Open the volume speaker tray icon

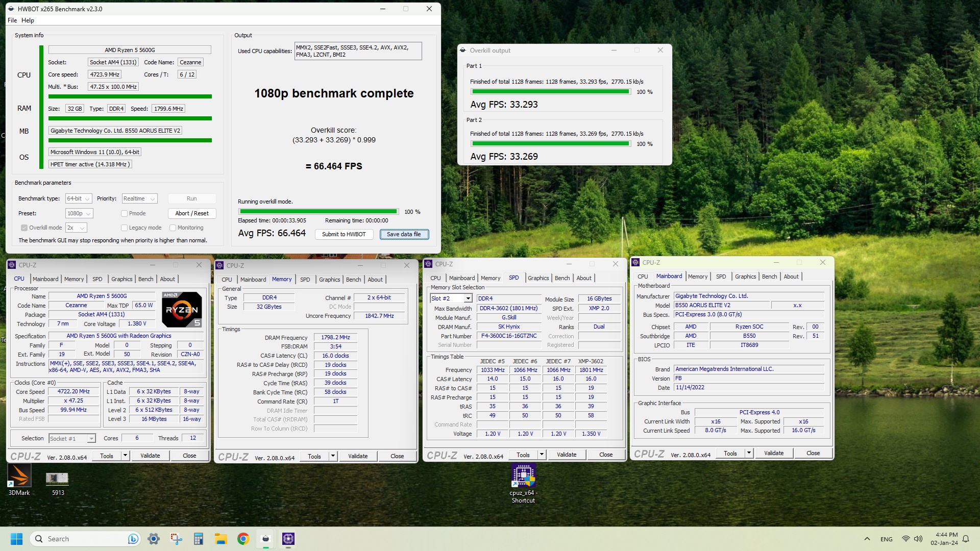pos(918,539)
